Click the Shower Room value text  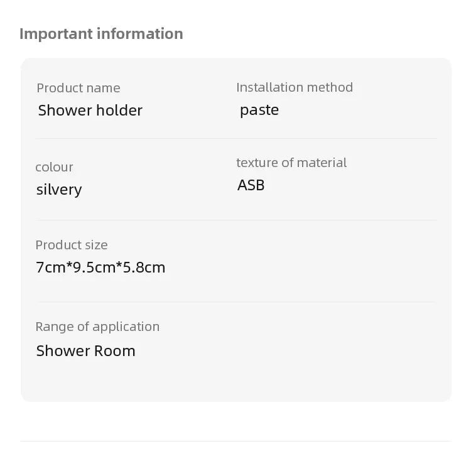pyautogui.click(x=86, y=351)
